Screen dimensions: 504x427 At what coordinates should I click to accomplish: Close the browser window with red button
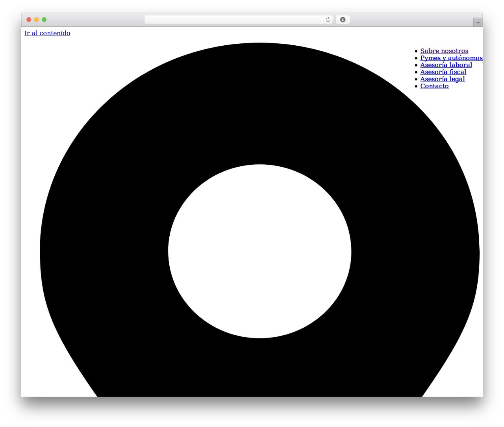coord(29,20)
